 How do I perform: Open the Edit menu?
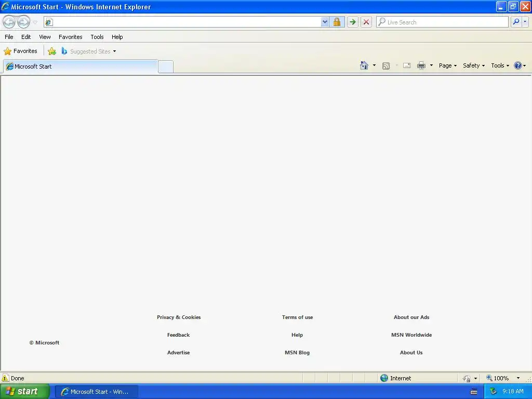pos(26,37)
